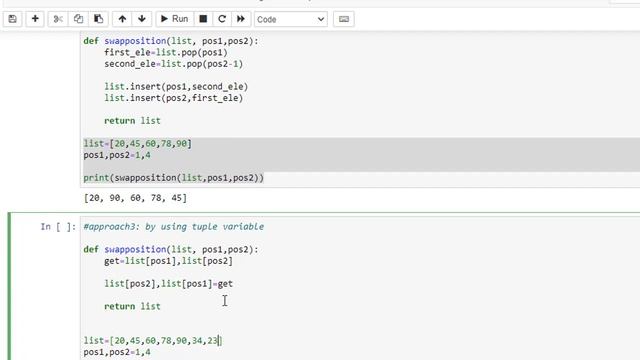Place cursor in list[pos2],list[pos1]=get line

168,284
